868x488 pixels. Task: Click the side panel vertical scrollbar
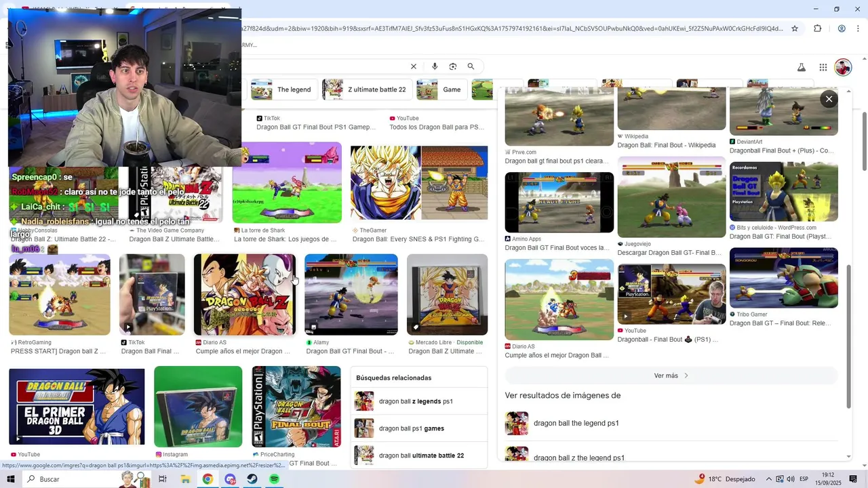(848, 336)
